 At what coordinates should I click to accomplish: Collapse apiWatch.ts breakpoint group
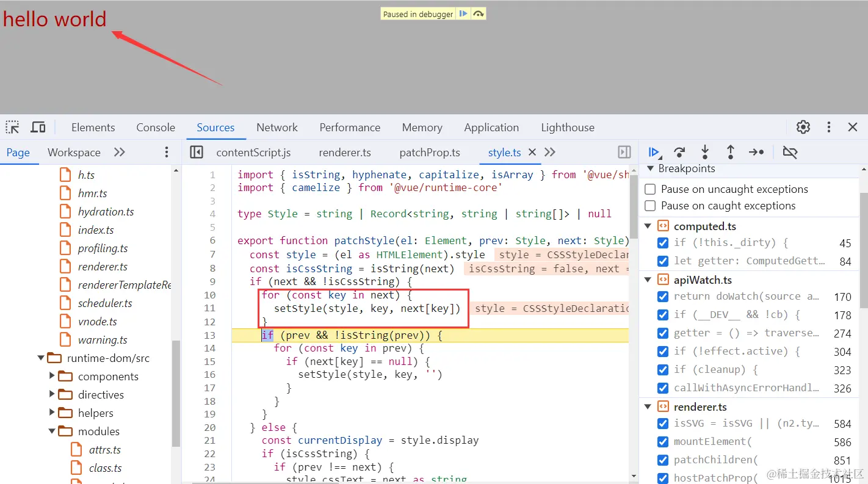click(x=648, y=280)
